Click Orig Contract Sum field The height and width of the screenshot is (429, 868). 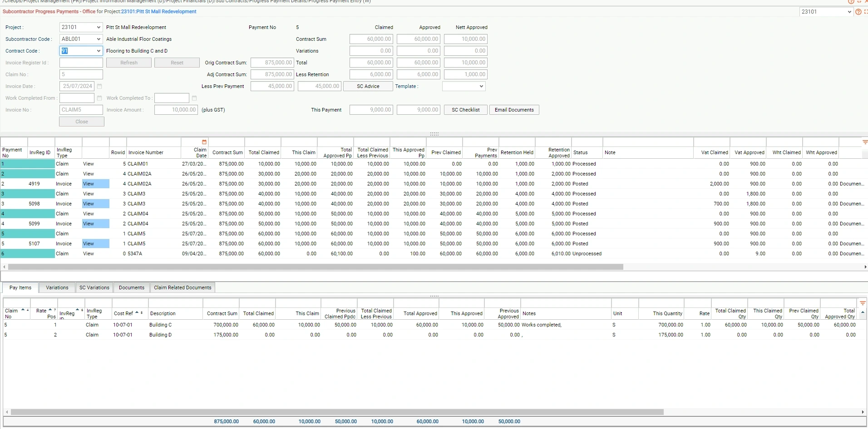click(x=272, y=63)
